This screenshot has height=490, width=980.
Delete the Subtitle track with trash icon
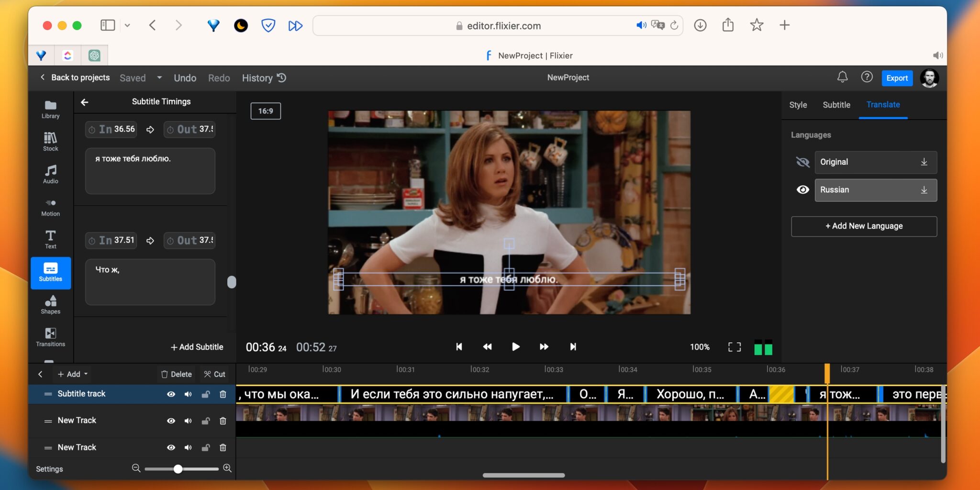(223, 394)
